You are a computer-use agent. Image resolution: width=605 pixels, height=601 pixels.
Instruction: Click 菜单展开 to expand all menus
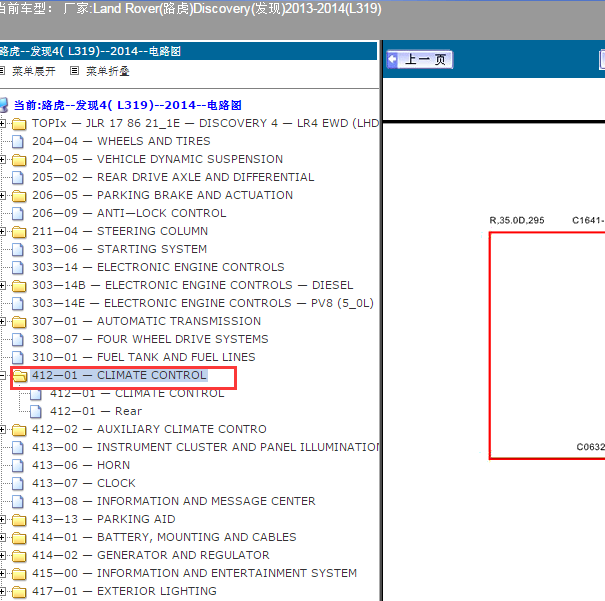tap(34, 71)
